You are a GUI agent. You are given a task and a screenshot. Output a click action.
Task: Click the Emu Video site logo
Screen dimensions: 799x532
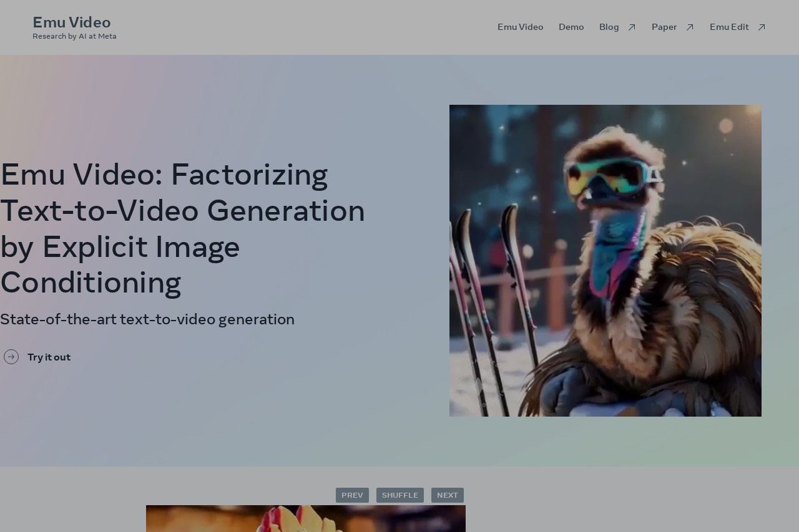point(71,22)
